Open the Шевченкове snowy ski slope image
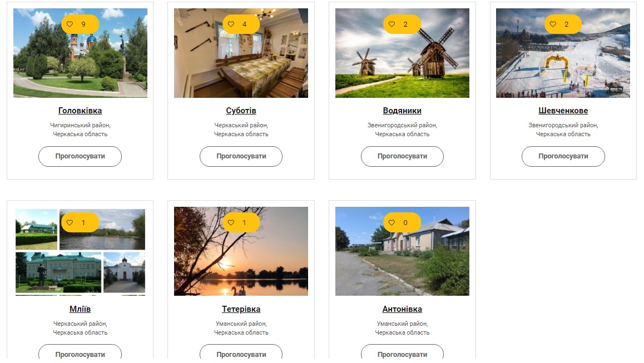Screen dimensions: 644x363 [x=563, y=53]
